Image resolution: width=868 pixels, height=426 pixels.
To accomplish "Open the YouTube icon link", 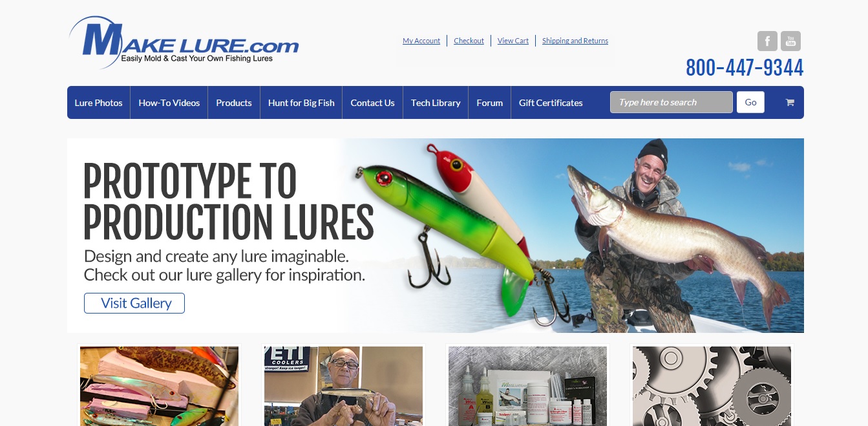I will click(x=790, y=41).
